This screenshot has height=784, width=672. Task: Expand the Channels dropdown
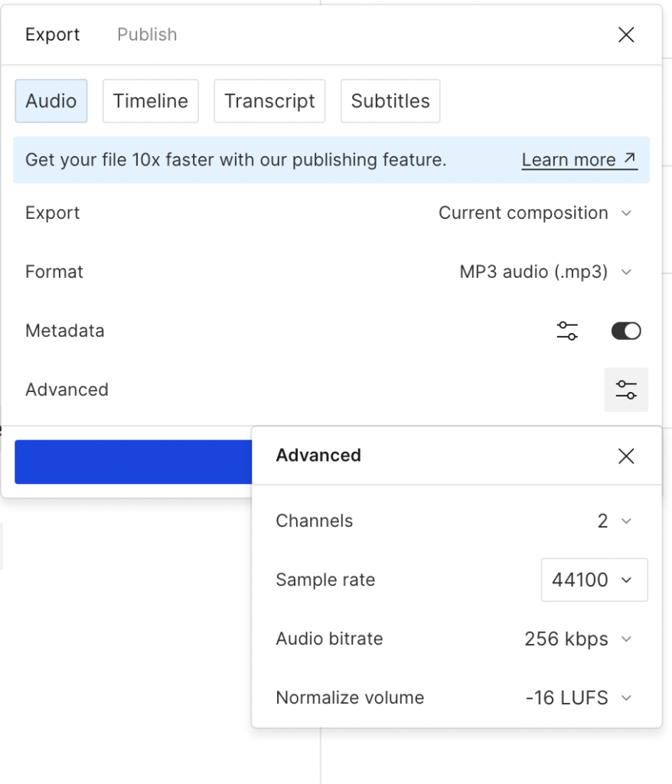click(614, 521)
